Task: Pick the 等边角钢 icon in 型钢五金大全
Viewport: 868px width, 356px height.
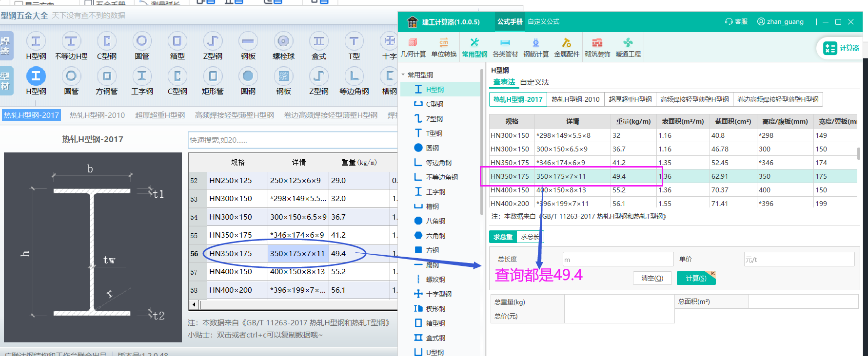Action: coord(354,81)
